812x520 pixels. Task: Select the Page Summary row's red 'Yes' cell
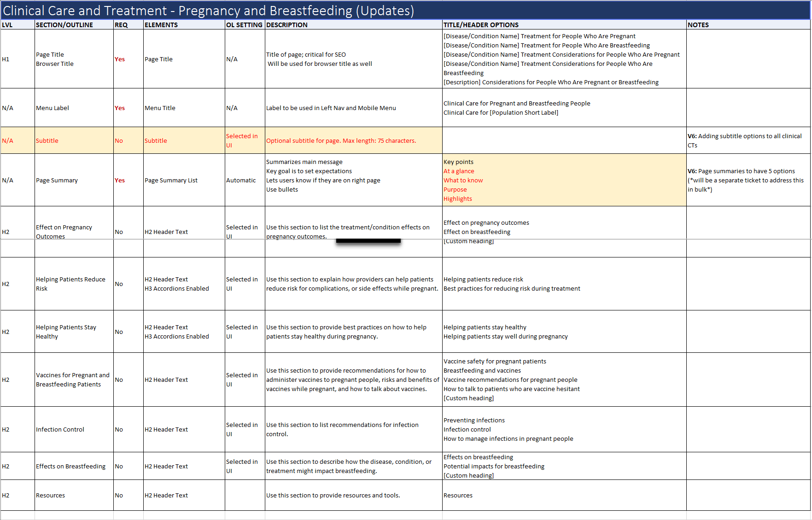129,180
